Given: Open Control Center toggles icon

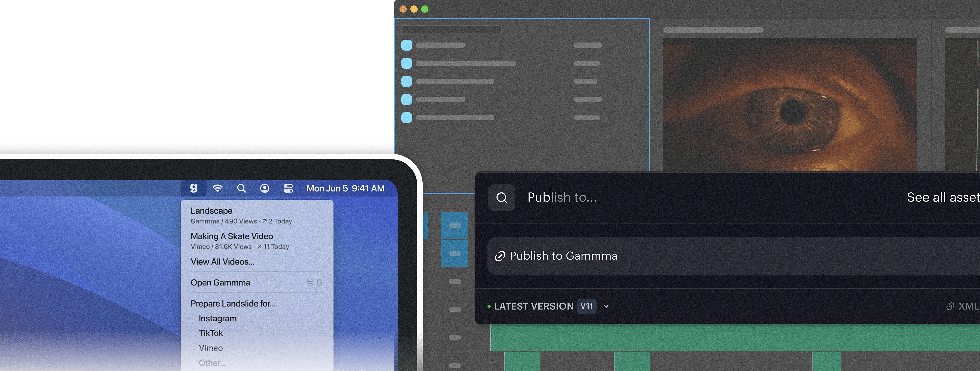Looking at the screenshot, I should [x=288, y=188].
